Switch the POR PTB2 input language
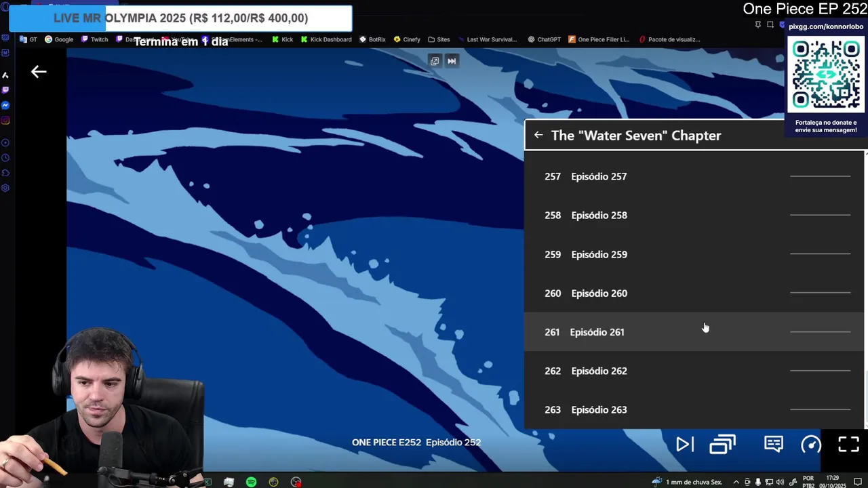 (808, 482)
